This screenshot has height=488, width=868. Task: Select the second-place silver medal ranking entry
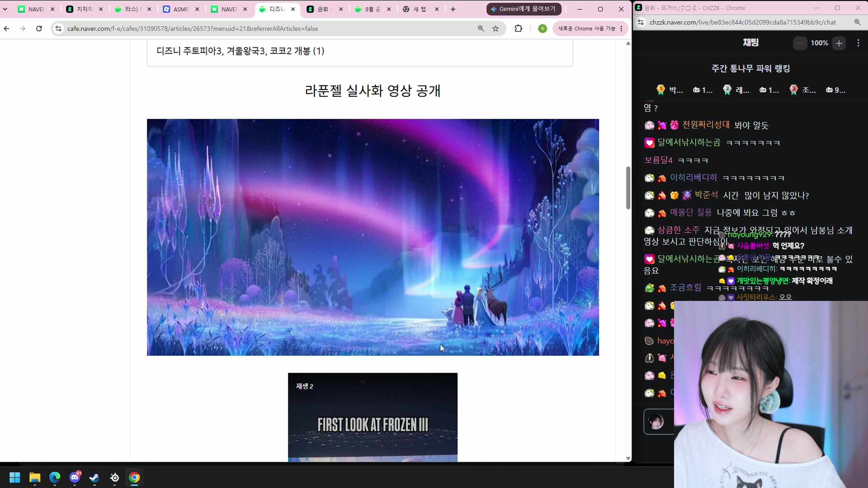[750, 90]
